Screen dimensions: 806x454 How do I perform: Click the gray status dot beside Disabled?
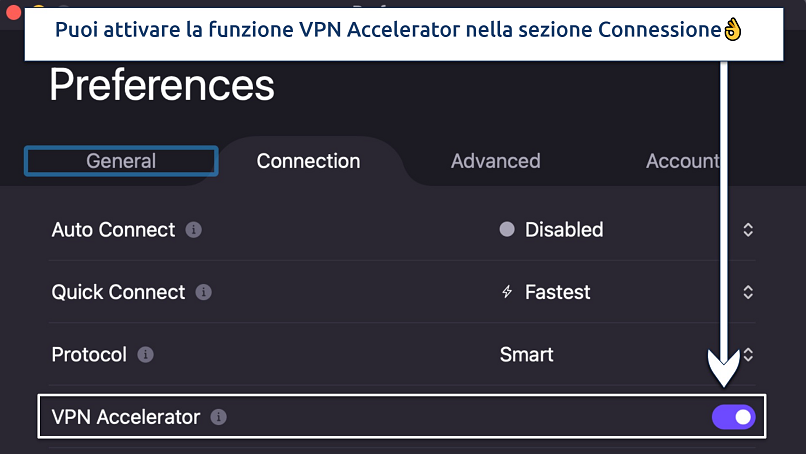click(507, 230)
